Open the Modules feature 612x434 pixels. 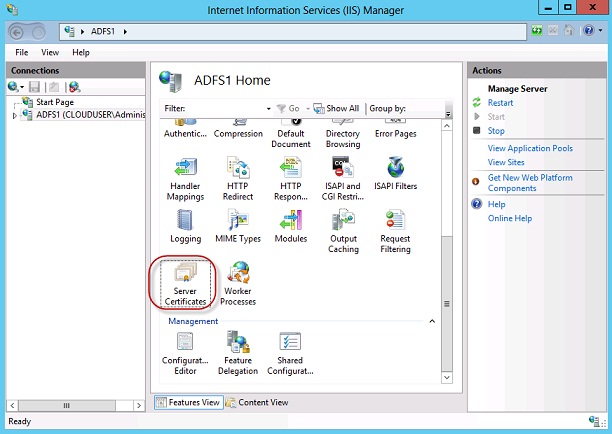(291, 226)
